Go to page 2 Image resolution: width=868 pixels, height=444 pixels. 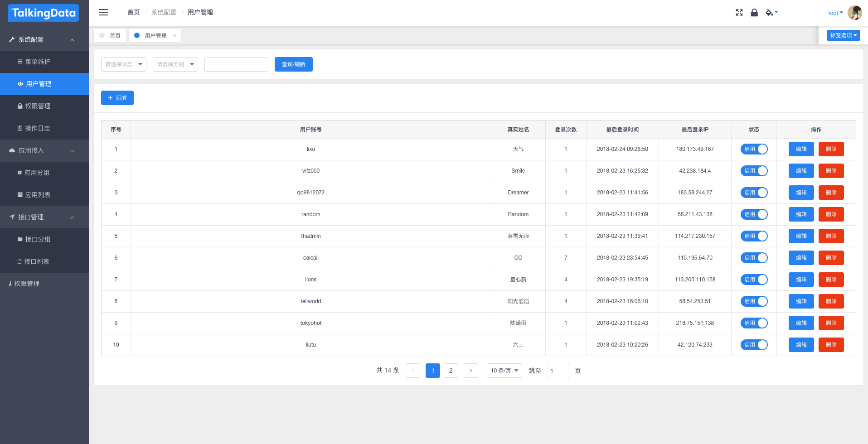coord(451,371)
